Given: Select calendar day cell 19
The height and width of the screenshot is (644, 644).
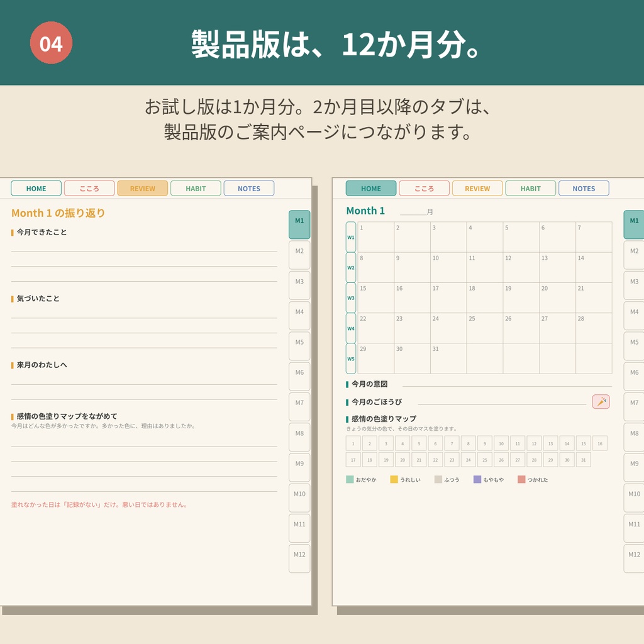Looking at the screenshot, I should pos(521,297).
